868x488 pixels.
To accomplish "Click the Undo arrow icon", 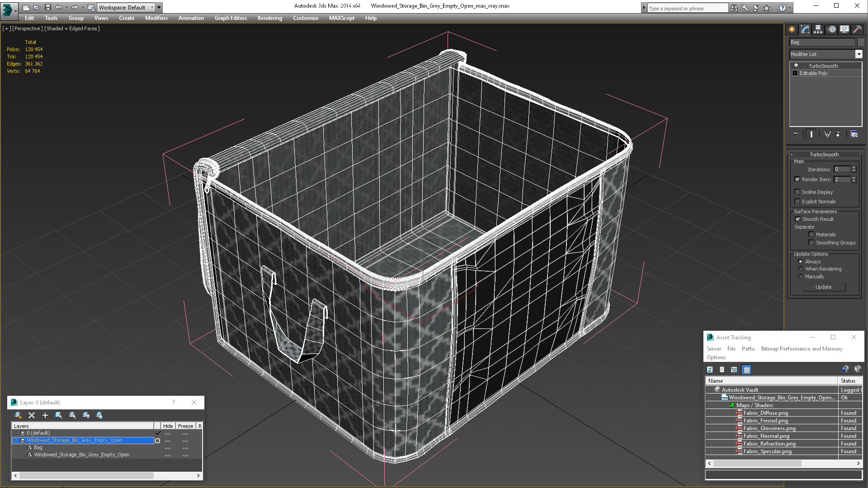I will 59,7.
